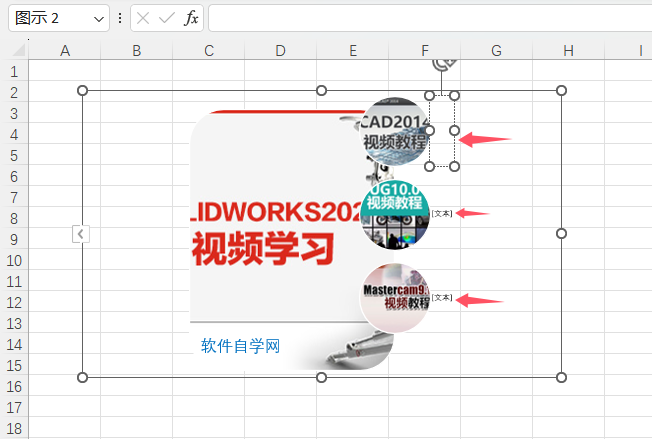This screenshot has width=652, height=439.
Task: Click the dashed text box beside CAD2014 picture
Action: point(442,131)
